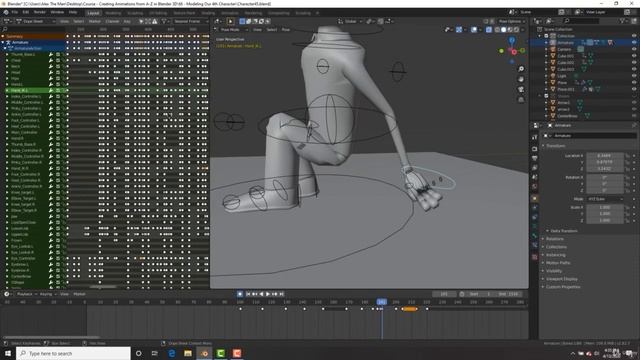
Task: Toggle the mute checkbox on Head channel
Action: point(58,72)
